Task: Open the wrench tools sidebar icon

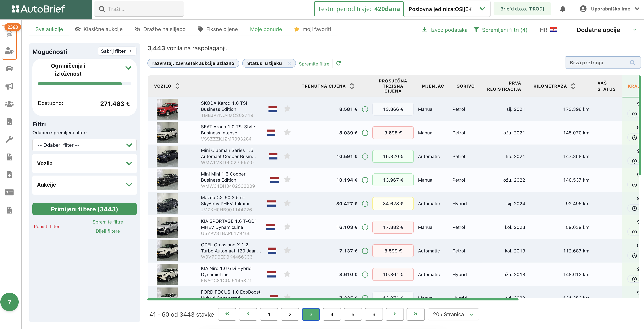Action: (x=9, y=139)
